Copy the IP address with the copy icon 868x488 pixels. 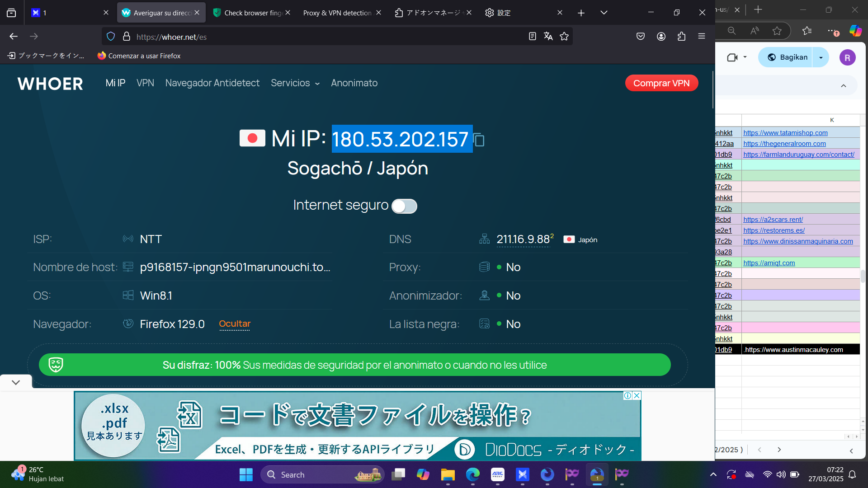click(480, 140)
